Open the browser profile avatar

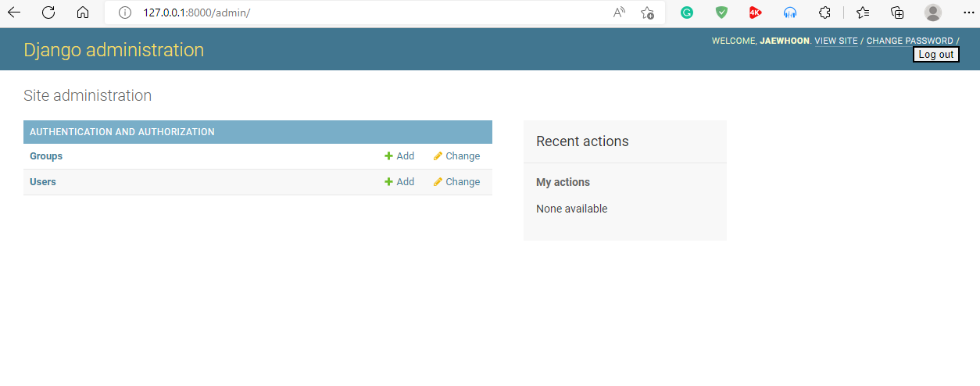932,13
